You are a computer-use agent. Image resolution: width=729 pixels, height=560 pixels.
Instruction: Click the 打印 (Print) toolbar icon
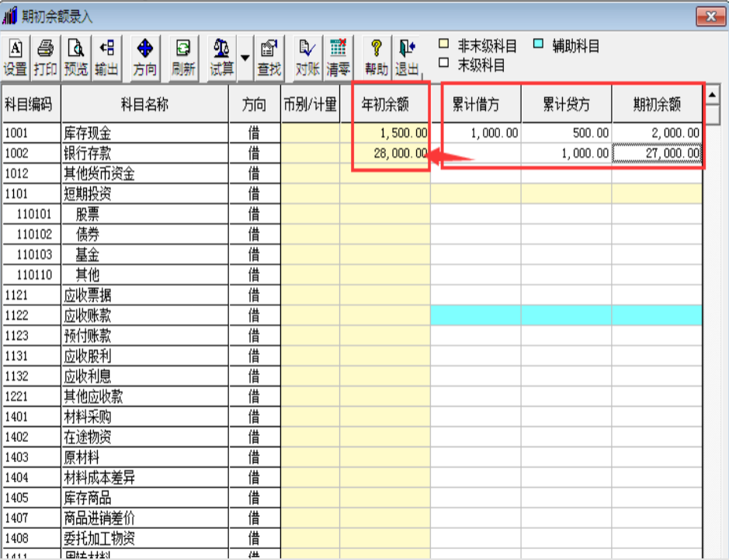coord(46,58)
